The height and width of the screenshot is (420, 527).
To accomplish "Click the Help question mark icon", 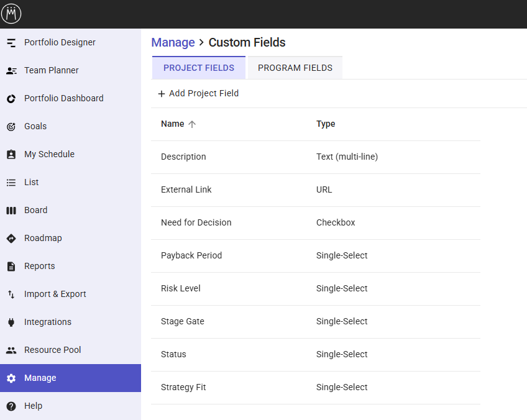I will [11, 406].
